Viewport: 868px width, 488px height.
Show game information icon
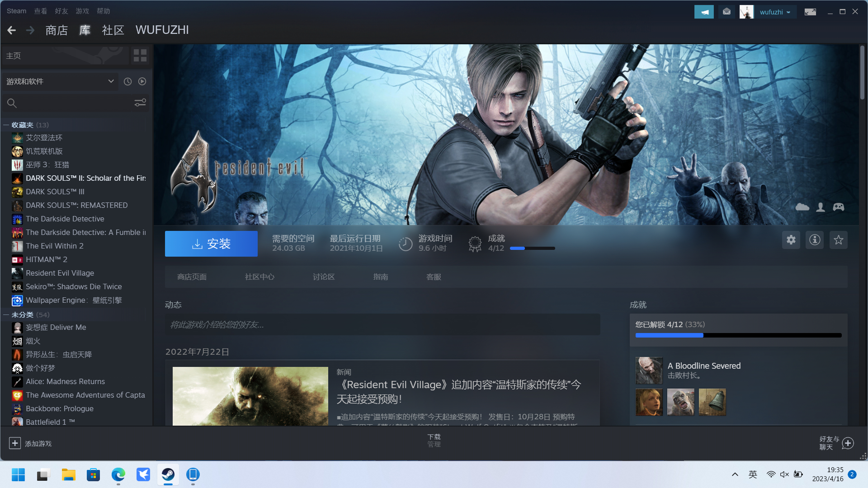tap(815, 240)
